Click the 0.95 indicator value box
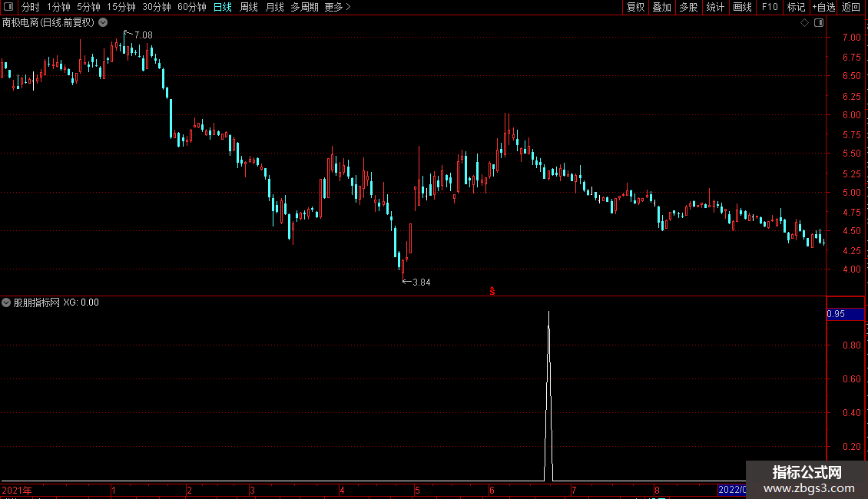 coord(845,314)
